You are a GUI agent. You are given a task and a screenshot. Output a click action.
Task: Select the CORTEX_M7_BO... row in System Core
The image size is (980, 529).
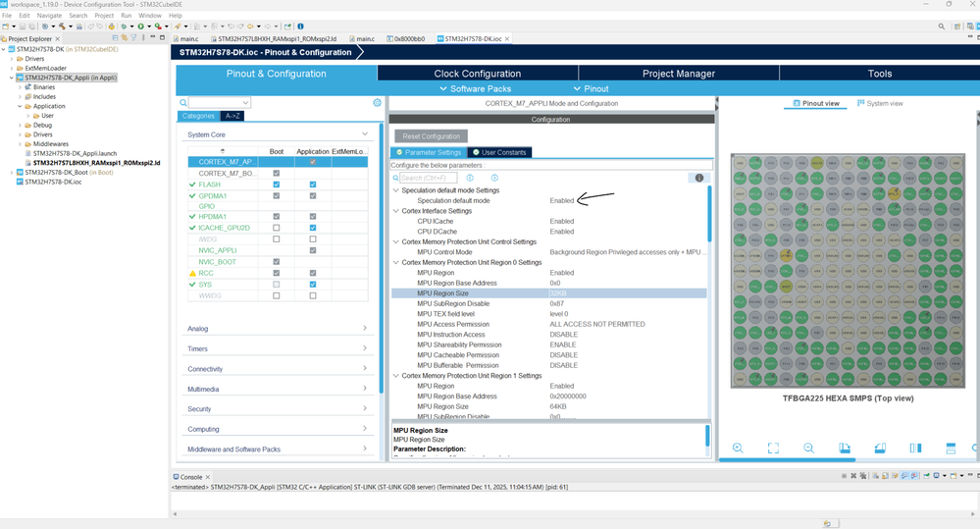click(x=278, y=173)
